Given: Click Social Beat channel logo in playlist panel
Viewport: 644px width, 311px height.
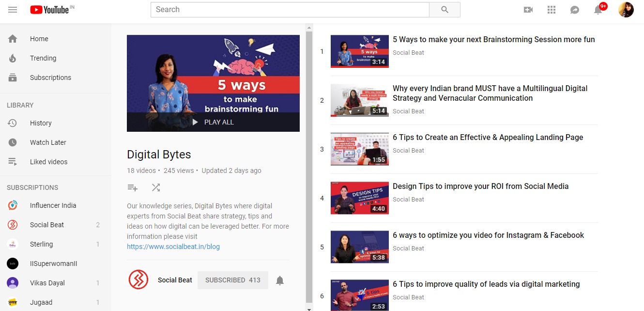Looking at the screenshot, I should pyautogui.click(x=138, y=280).
